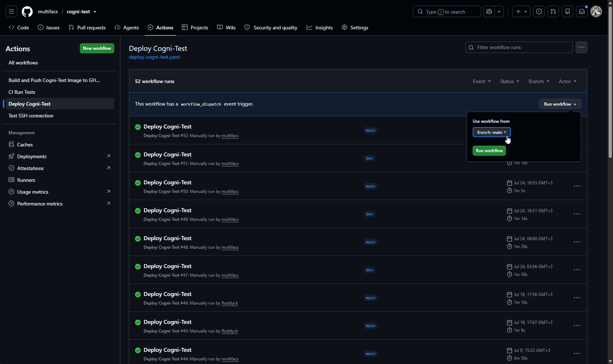Open the user avatar menu
613x364 pixels.
point(596,12)
